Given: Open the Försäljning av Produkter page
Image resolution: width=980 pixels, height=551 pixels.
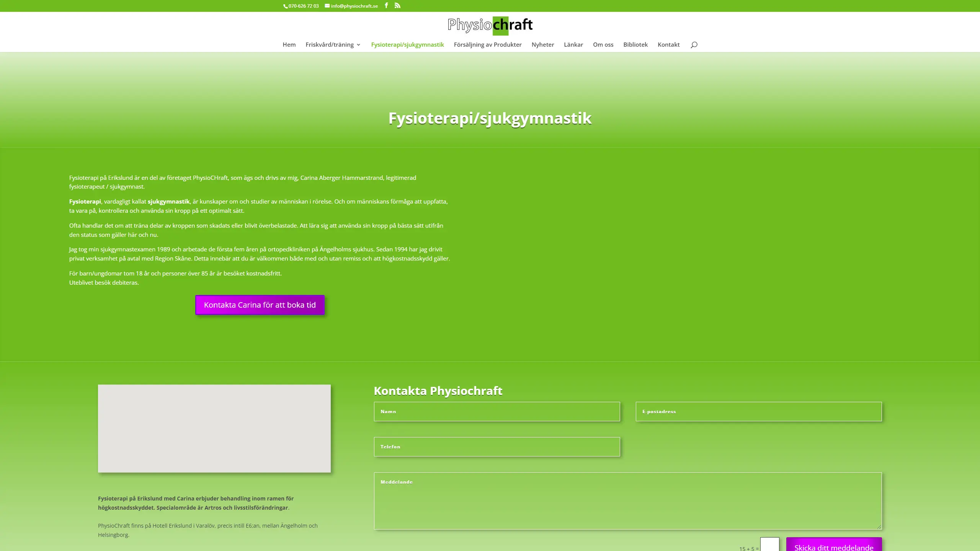Looking at the screenshot, I should point(488,44).
